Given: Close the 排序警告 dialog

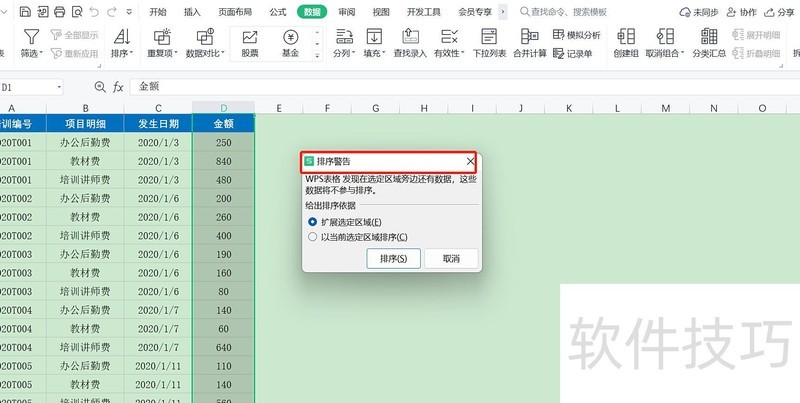Looking at the screenshot, I should point(470,162).
